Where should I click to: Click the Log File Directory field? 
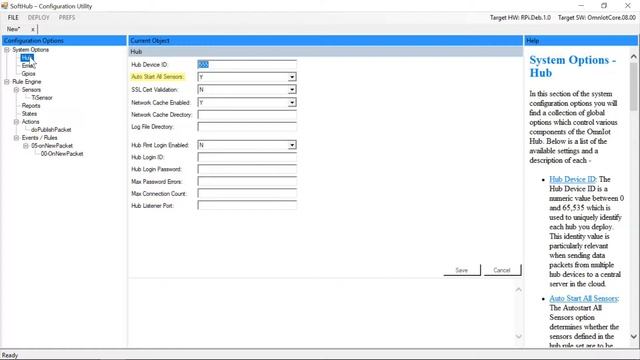[247, 127]
